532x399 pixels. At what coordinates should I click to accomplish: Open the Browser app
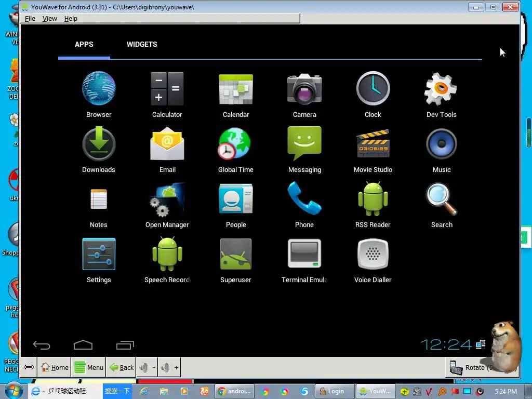coord(99,88)
